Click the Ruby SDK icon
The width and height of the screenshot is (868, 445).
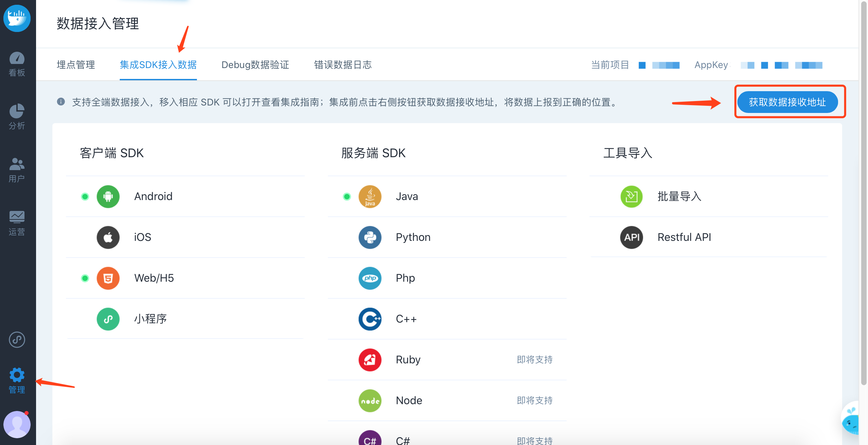point(370,360)
